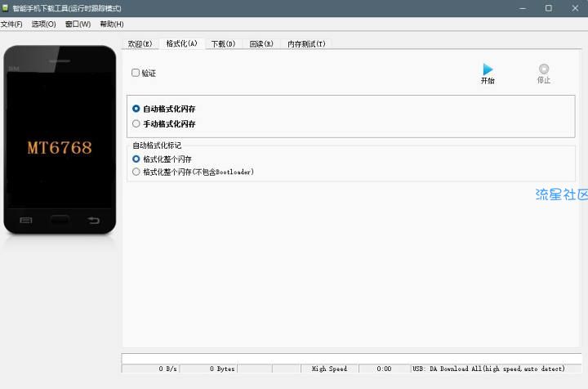This screenshot has width=588, height=389.
Task: Open the 窗口(W) menu
Action: 78,25
